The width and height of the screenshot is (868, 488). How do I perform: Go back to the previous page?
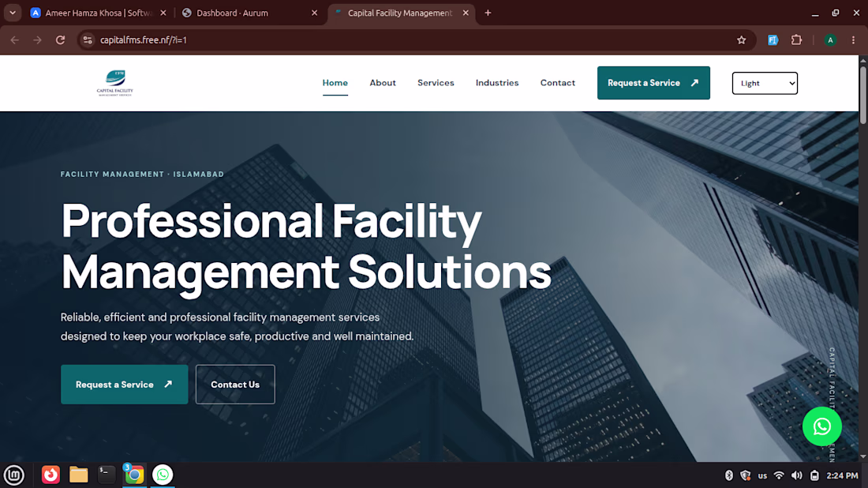15,40
